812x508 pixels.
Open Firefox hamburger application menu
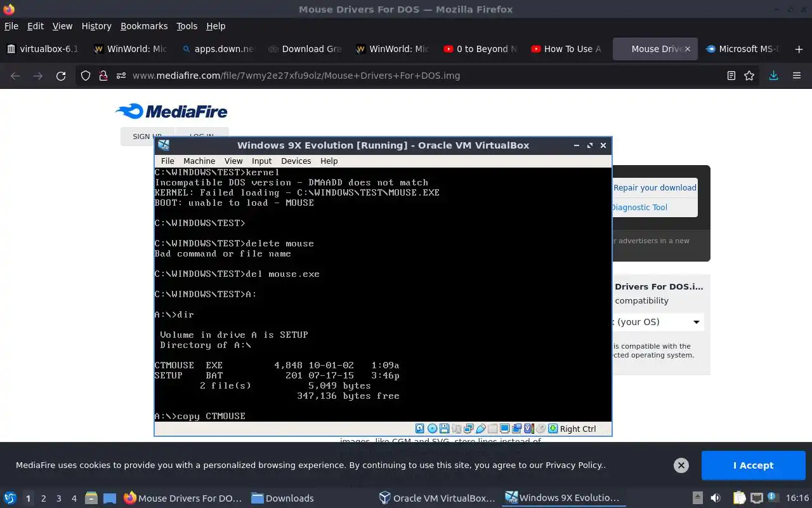click(x=797, y=76)
